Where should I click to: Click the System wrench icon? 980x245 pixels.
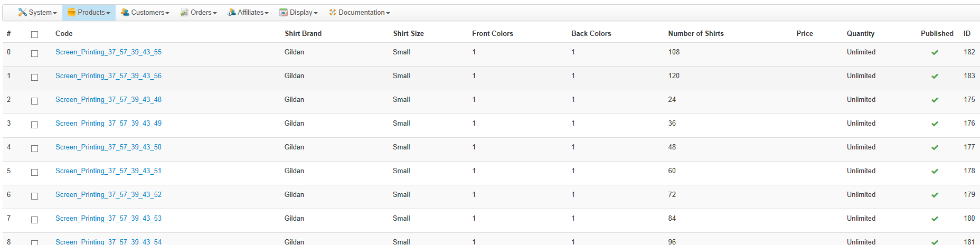pos(22,12)
